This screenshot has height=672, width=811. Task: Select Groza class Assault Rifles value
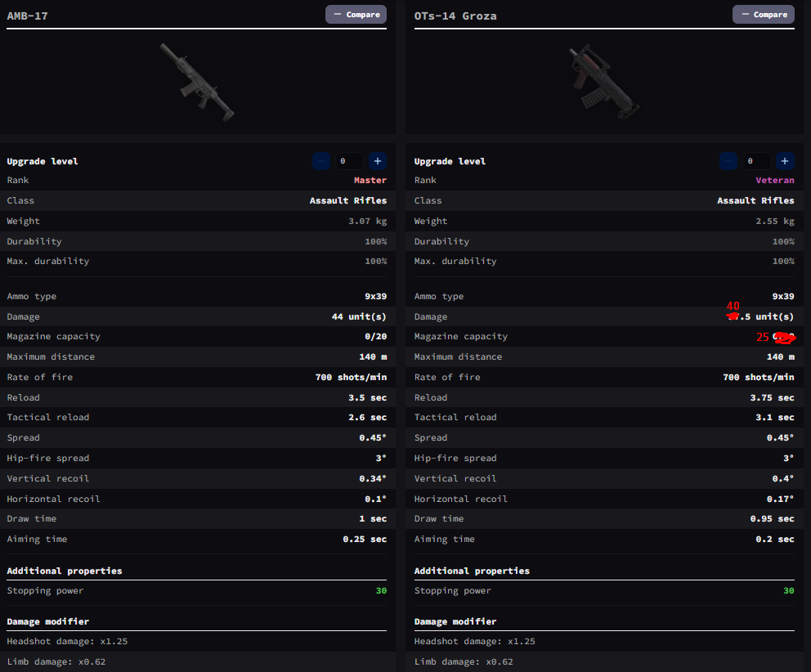pos(755,200)
